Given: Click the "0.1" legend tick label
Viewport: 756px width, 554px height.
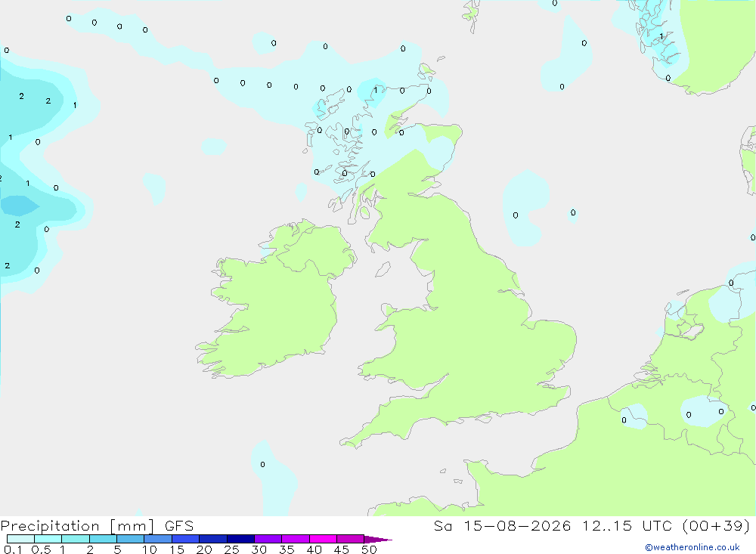Looking at the screenshot, I should [x=13, y=549].
